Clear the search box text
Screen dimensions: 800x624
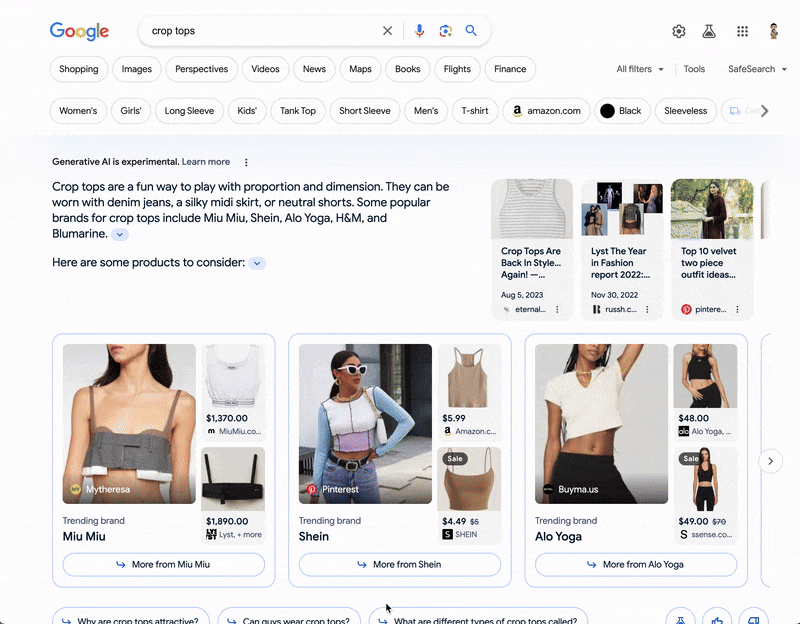(x=387, y=31)
